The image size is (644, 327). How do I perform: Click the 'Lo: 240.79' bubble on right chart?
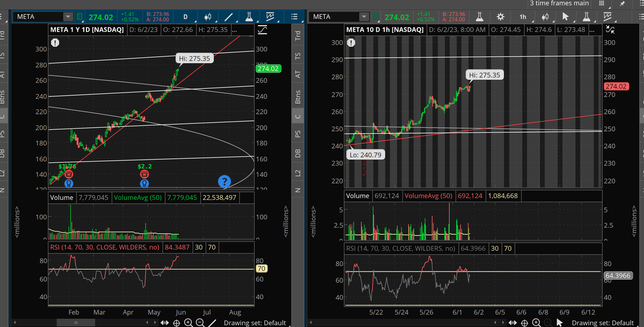(x=365, y=155)
